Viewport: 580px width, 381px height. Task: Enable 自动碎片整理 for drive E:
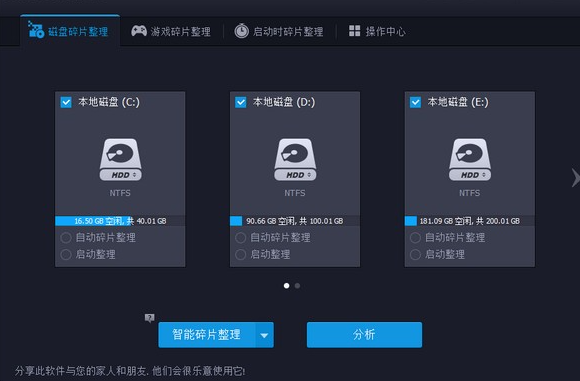[x=415, y=237]
